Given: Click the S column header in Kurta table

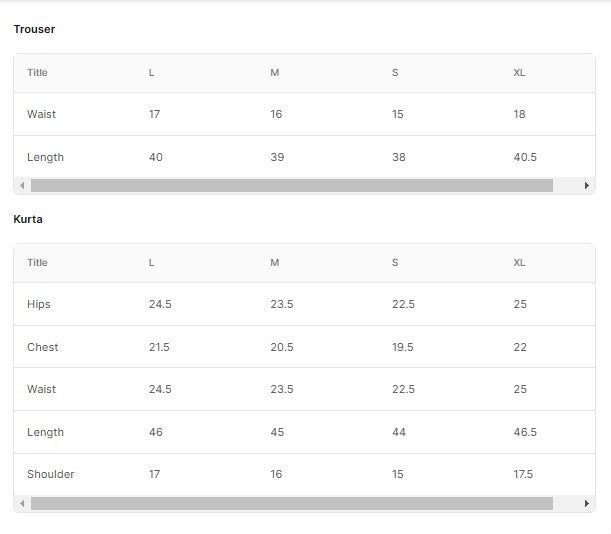Looking at the screenshot, I should [395, 263].
